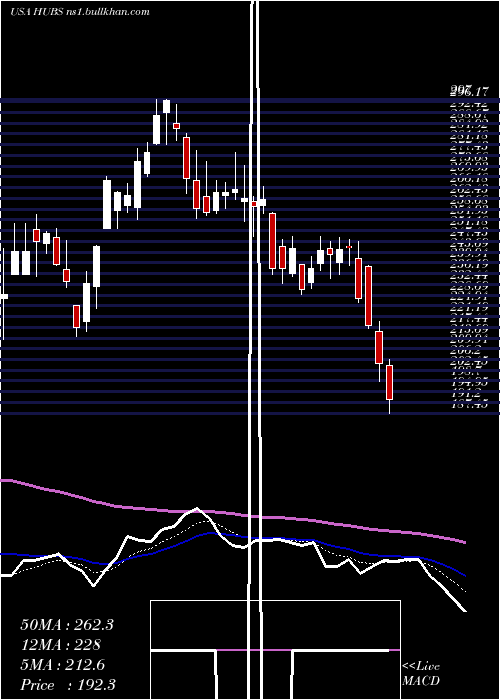Viewport: 500px width, 700px height.
Task: Click the 221.19 price axis label
Action: pos(468,308)
